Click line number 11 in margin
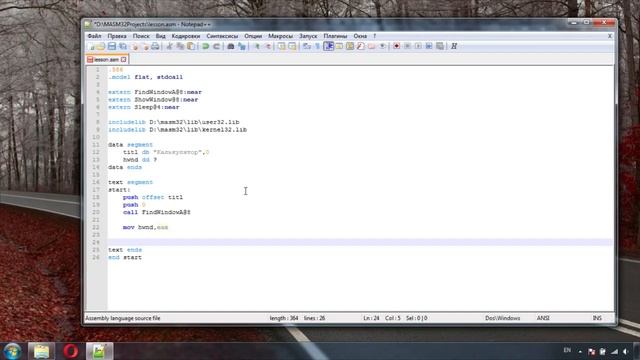The width and height of the screenshot is (640, 360). coord(96,145)
